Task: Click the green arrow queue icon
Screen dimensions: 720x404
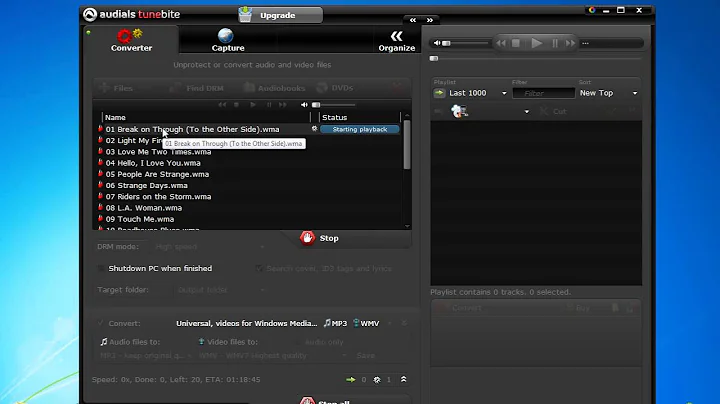Action: tap(351, 380)
